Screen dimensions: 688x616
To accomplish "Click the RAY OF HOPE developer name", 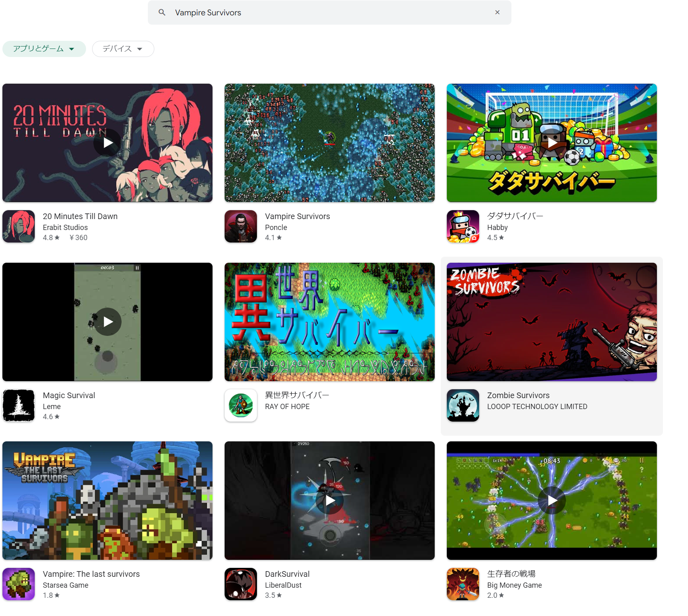I will pos(287,407).
